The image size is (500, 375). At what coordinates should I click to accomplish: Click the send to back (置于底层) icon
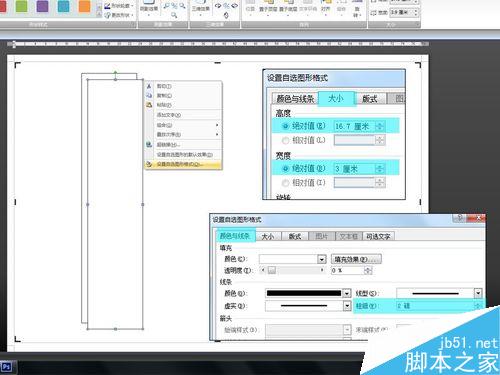288,7
